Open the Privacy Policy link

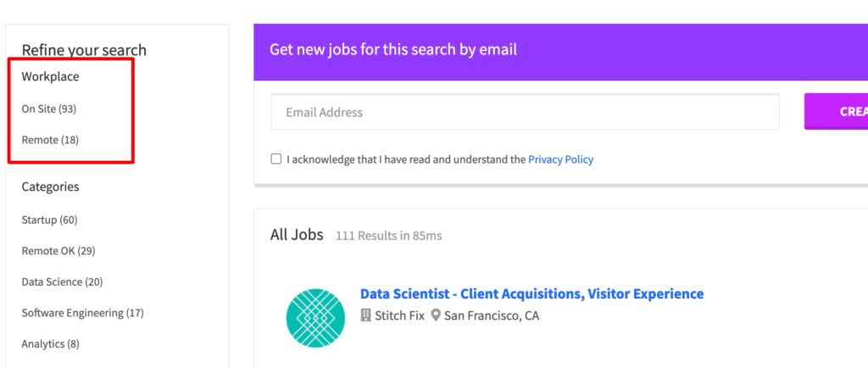tap(560, 160)
